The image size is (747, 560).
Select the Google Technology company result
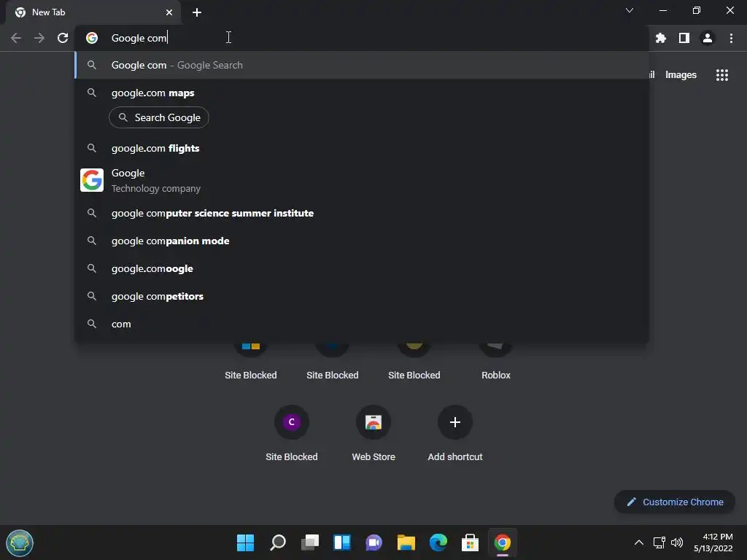click(362, 181)
